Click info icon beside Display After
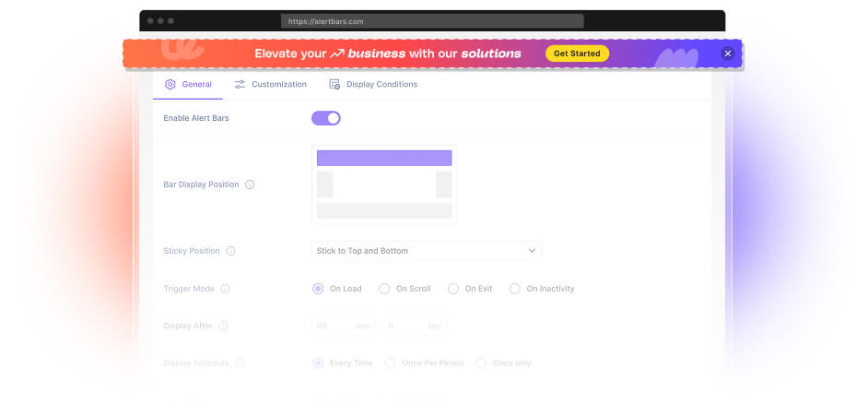Screen dimensions: 868x416 click(x=223, y=326)
